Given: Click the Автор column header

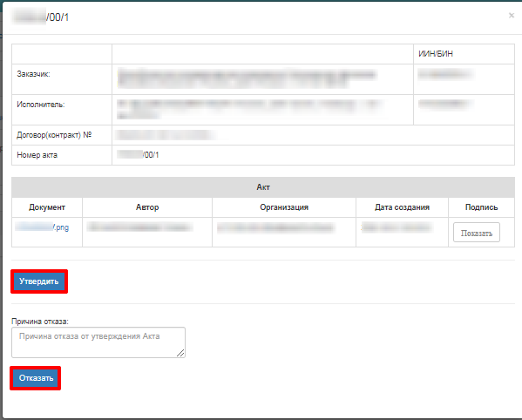Looking at the screenshot, I should [x=147, y=207].
